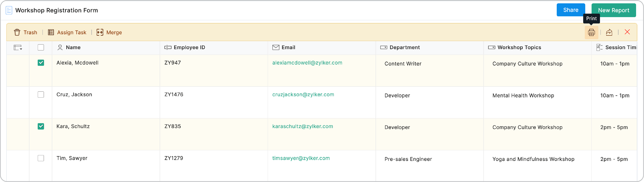Click the Session Time column header icon
Viewport: 644px width, 182px height.
pyautogui.click(x=599, y=47)
